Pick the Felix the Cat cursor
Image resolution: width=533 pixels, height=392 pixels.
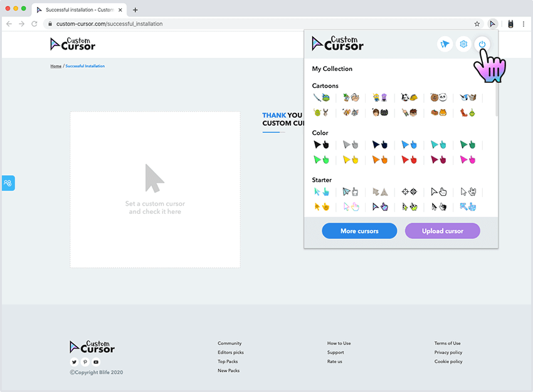[x=409, y=98]
